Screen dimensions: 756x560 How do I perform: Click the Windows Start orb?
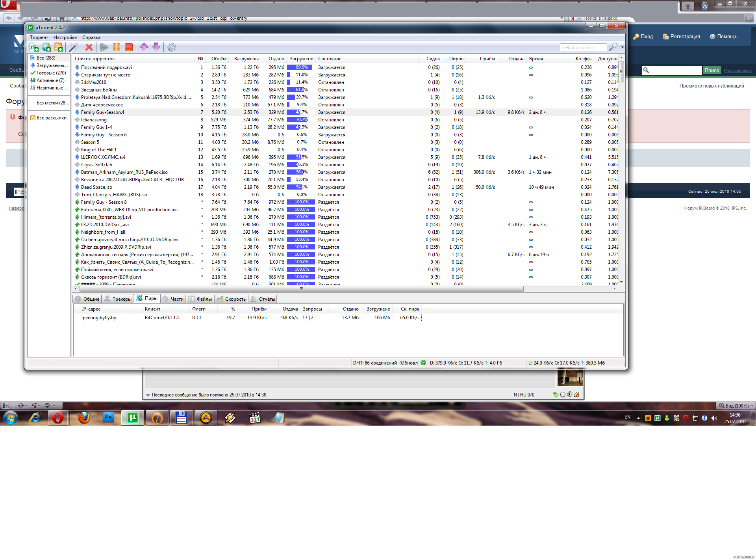11,418
